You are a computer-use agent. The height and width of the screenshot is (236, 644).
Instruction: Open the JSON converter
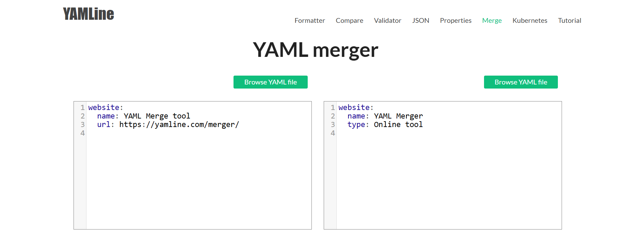click(421, 20)
